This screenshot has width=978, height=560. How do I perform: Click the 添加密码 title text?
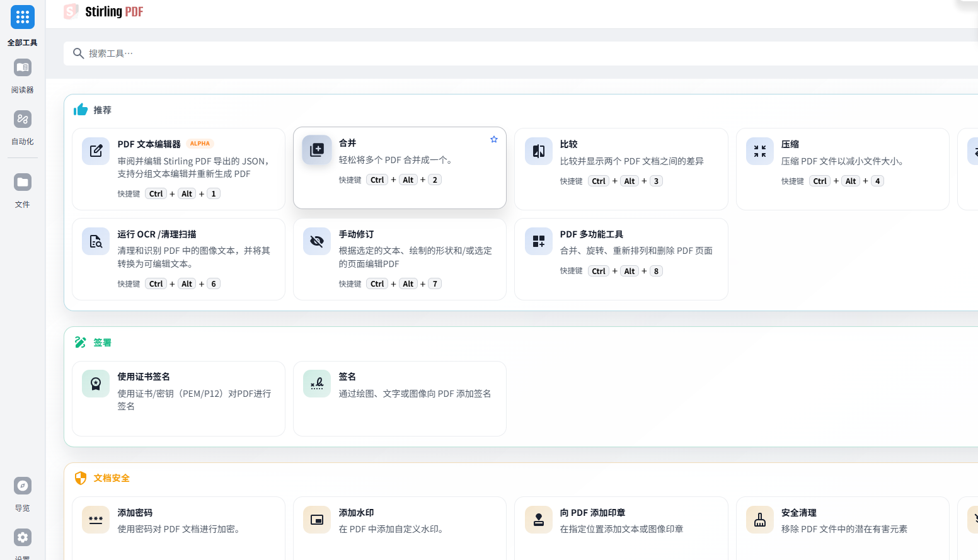click(x=135, y=513)
